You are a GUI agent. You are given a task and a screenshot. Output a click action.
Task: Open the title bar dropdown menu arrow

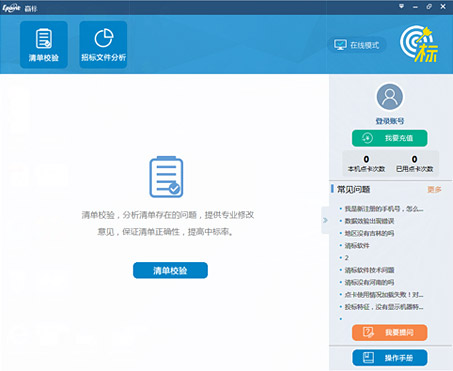click(402, 6)
